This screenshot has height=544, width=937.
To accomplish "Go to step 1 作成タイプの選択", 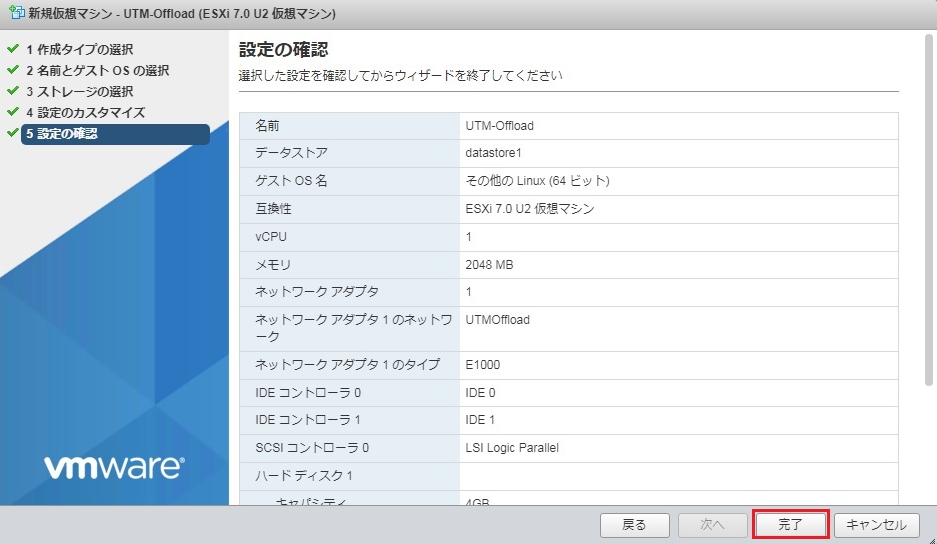I will point(80,49).
